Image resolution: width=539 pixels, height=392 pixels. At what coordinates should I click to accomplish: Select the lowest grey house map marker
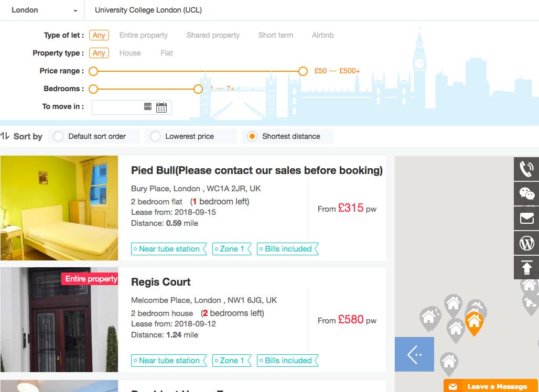[449, 364]
